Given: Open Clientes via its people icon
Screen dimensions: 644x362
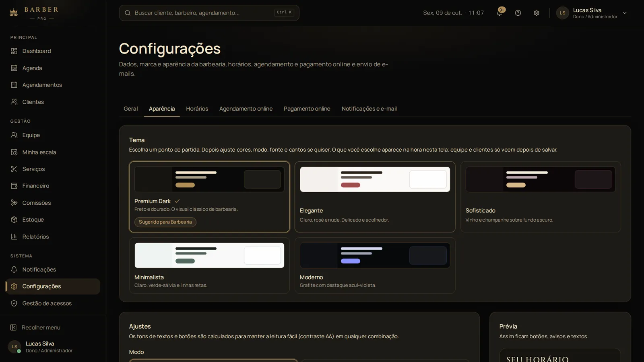Looking at the screenshot, I should (14, 102).
